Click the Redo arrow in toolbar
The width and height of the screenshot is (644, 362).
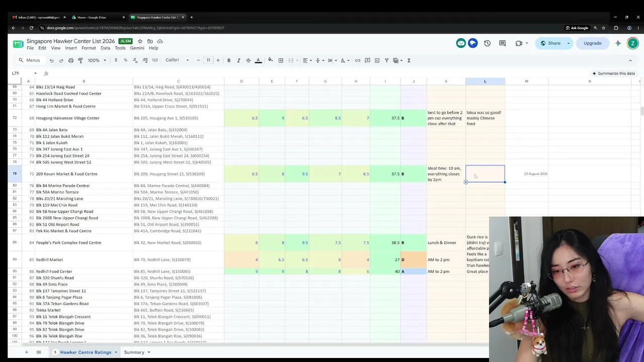point(61,60)
